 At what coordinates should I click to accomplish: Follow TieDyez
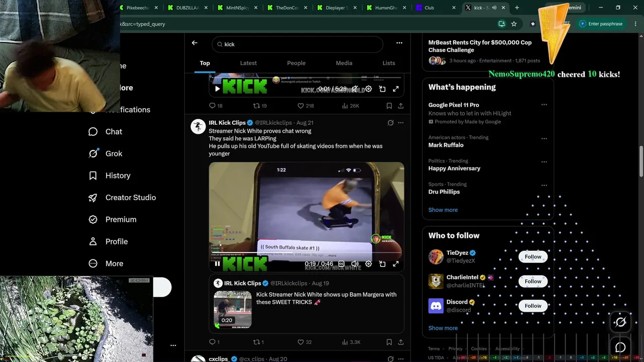pos(533,256)
